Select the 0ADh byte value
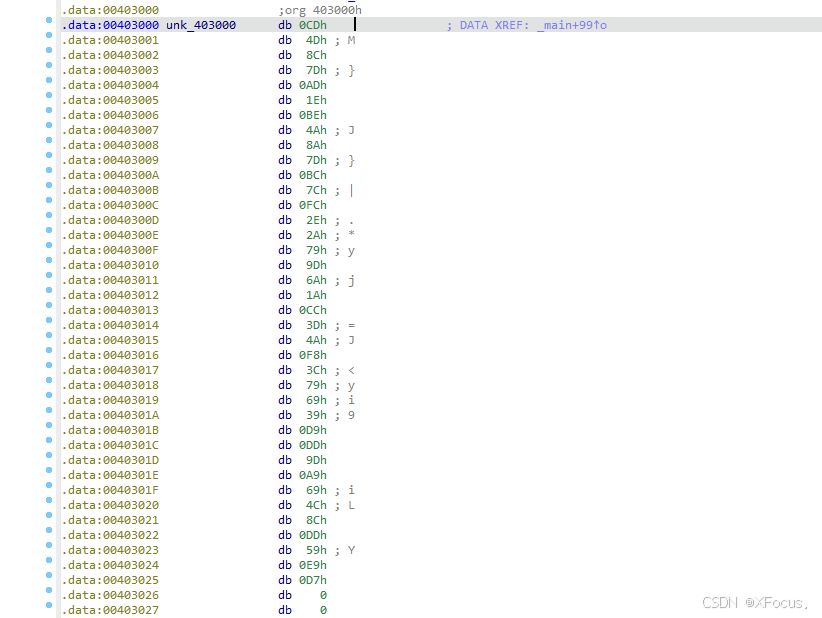Image resolution: width=822 pixels, height=618 pixels. pyautogui.click(x=313, y=85)
